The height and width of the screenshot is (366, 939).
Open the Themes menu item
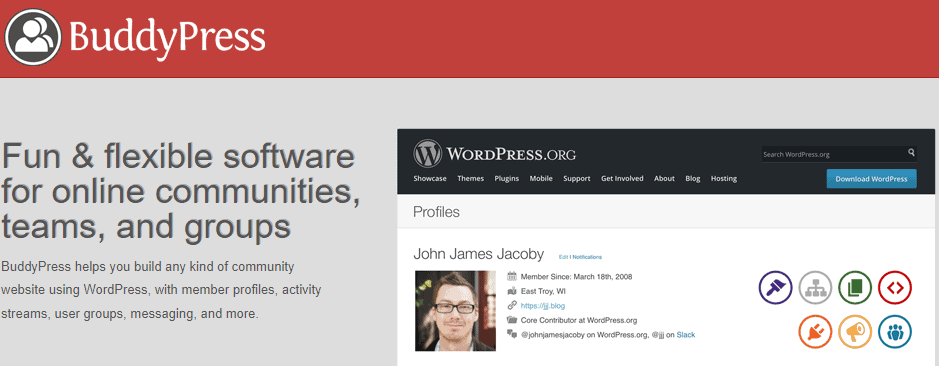click(470, 179)
